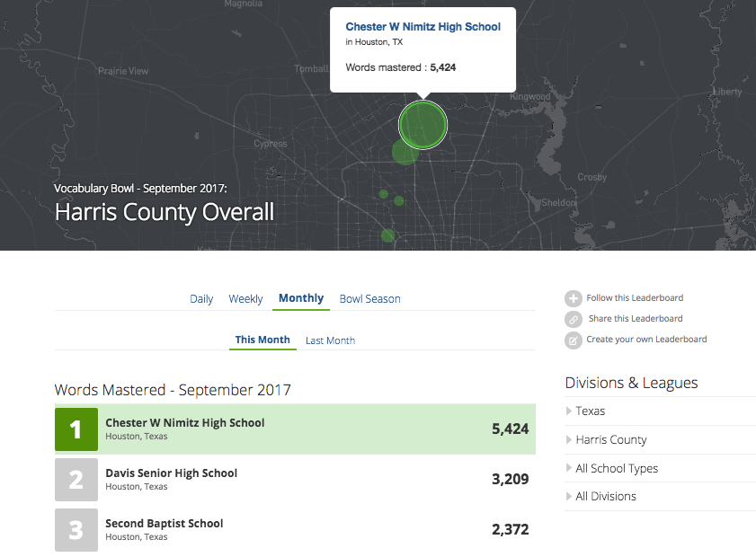Open Second Baptist School entry

[164, 524]
